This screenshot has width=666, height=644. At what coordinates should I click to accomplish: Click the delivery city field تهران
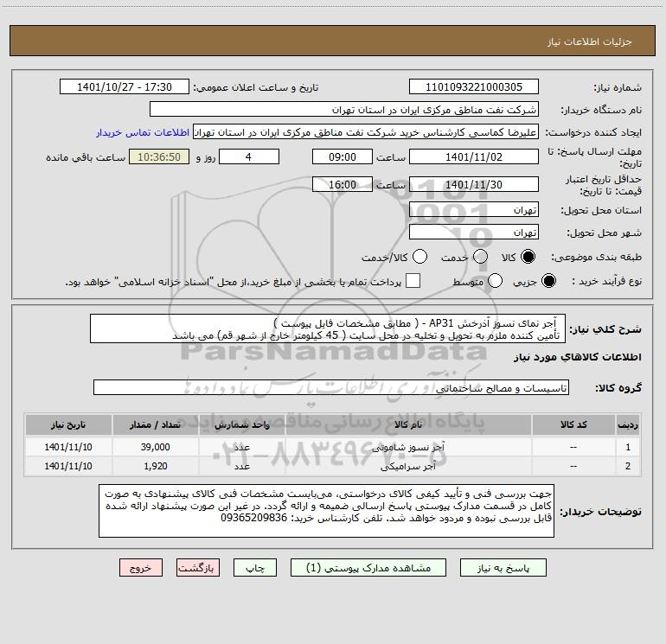474,233
